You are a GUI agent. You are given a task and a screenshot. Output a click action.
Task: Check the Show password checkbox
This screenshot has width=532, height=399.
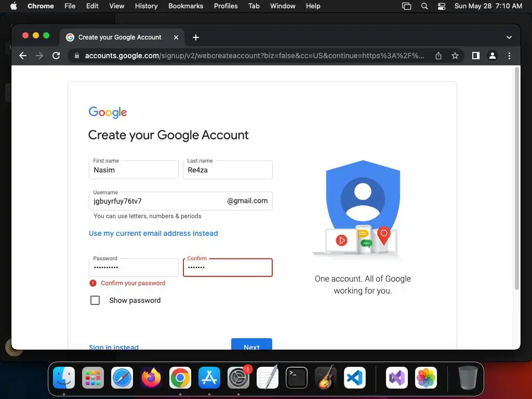coord(95,300)
